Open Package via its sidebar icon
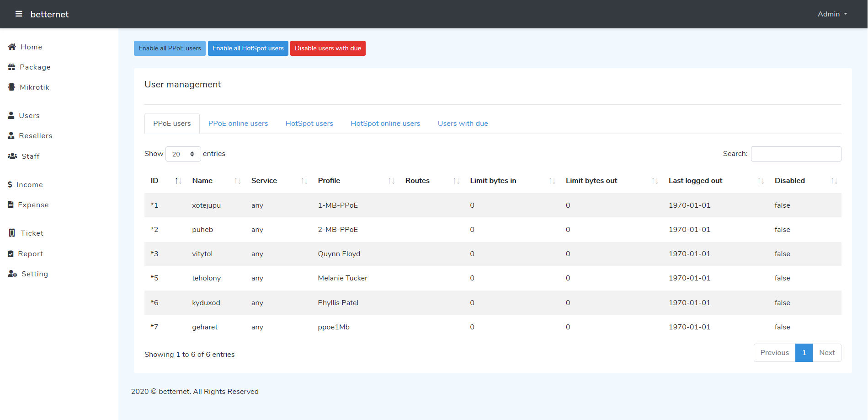 click(11, 67)
